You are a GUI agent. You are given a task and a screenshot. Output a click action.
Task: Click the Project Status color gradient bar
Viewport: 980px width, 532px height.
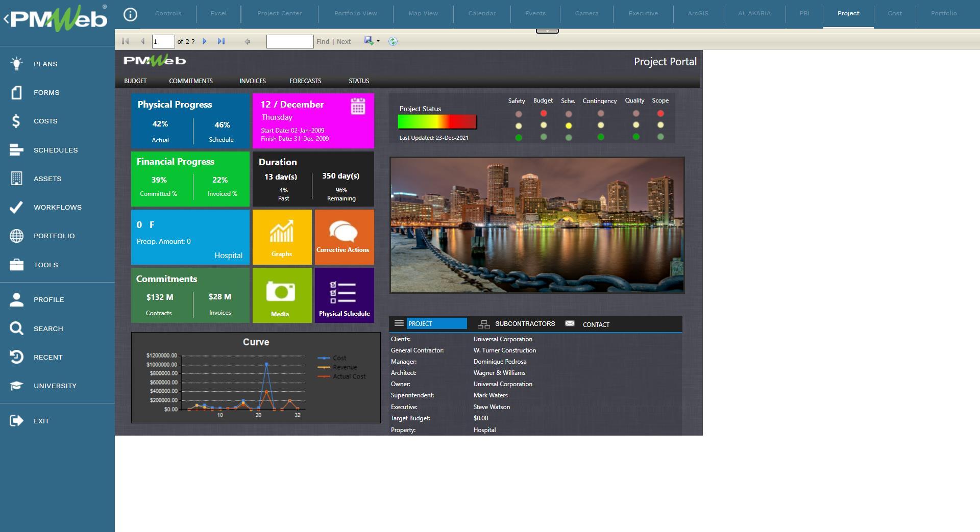point(437,122)
